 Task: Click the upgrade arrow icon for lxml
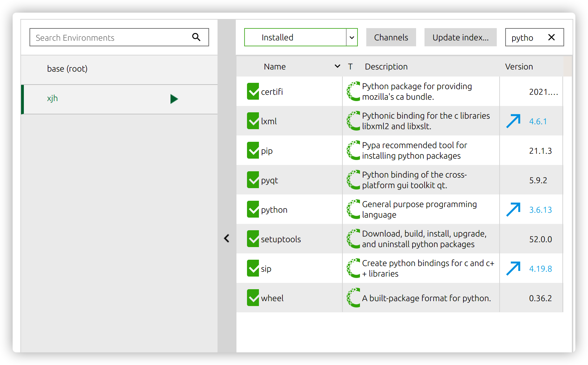513,121
